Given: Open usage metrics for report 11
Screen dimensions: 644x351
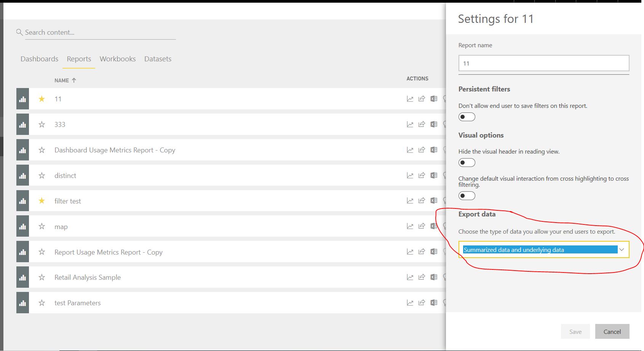Looking at the screenshot, I should coord(410,99).
